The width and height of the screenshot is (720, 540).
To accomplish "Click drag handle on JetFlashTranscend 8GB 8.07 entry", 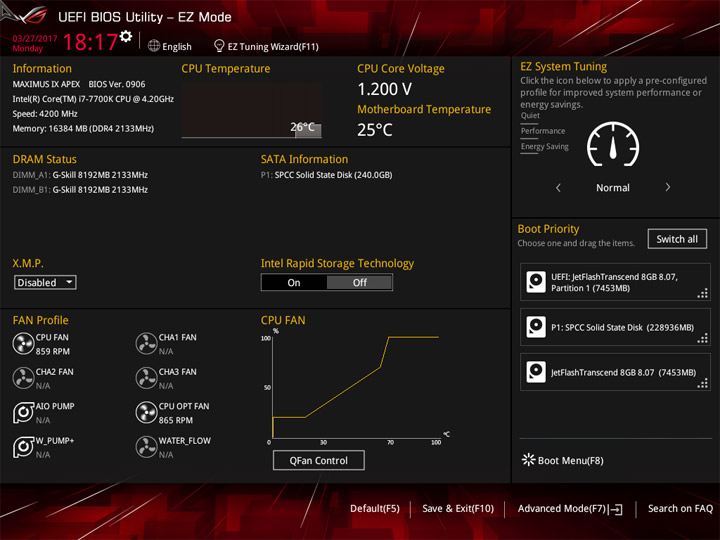I will coord(703,383).
